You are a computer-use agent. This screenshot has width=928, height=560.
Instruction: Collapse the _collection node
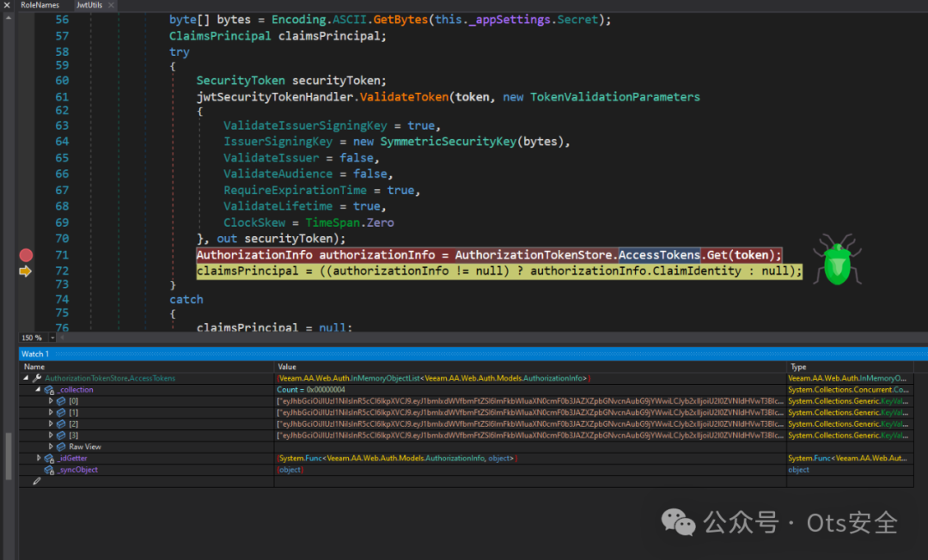38,390
